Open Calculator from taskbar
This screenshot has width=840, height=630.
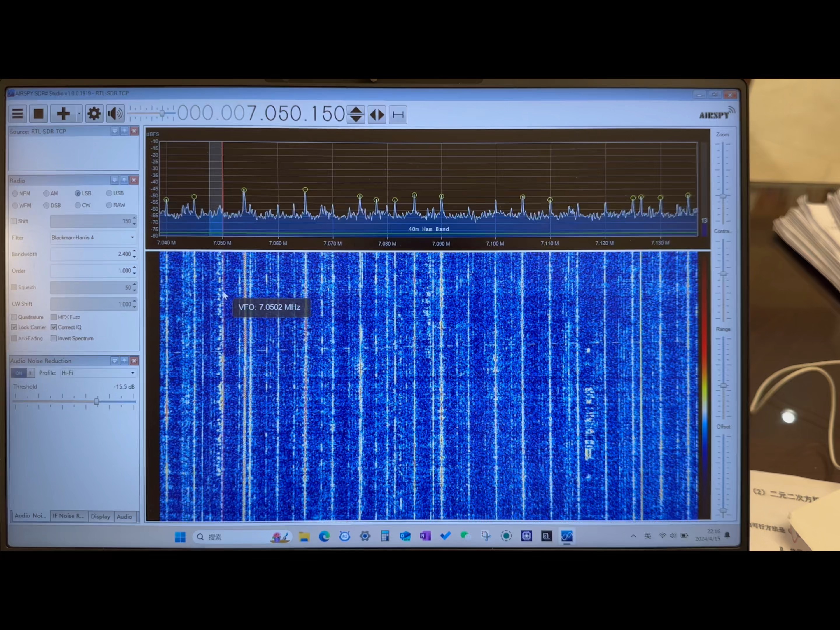pos(385,536)
